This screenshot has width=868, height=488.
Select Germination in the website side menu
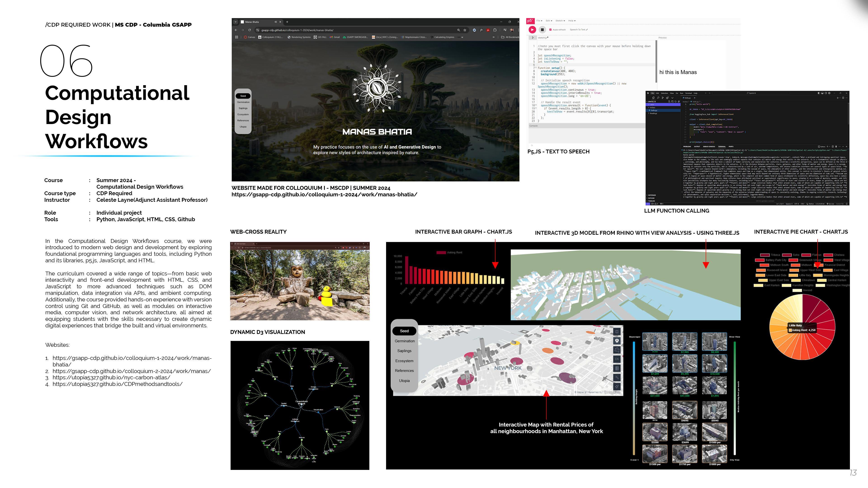pyautogui.click(x=243, y=102)
